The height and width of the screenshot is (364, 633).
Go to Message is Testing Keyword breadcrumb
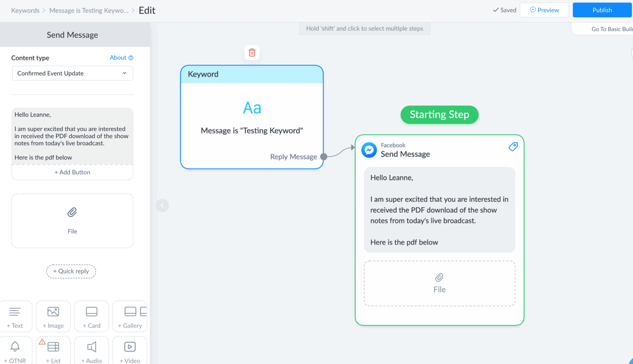[89, 10]
